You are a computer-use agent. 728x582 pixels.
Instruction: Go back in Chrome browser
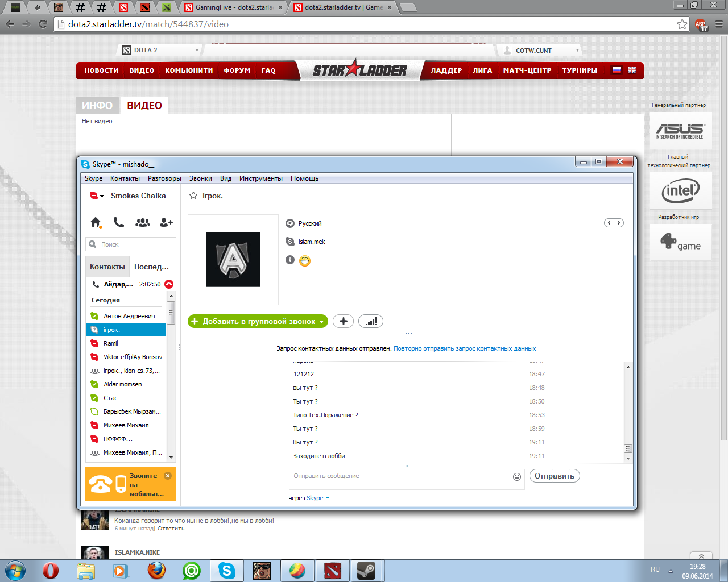click(10, 24)
